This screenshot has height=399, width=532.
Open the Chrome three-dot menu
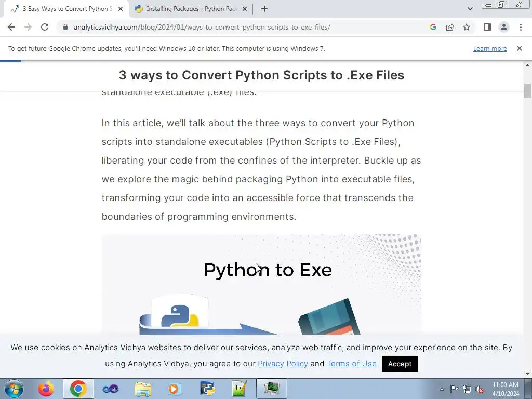click(521, 27)
